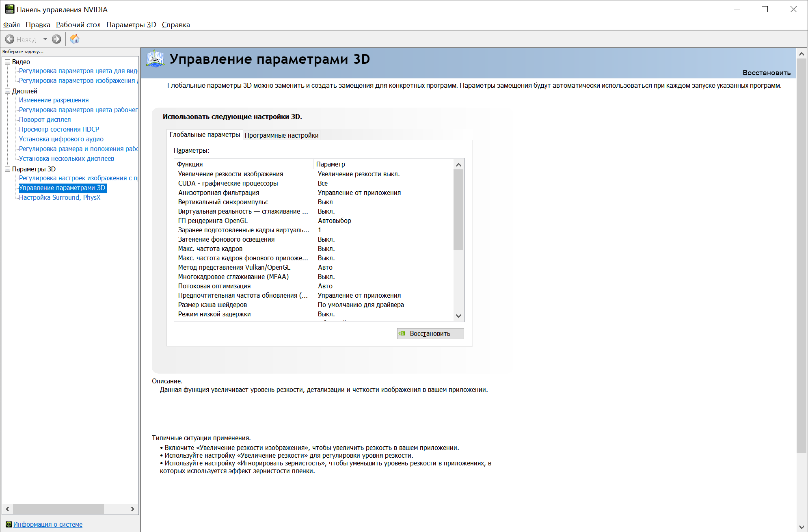Click the NVIDIA icon in title bar
Image resolution: width=808 pixels, height=532 pixels.
(9, 9)
